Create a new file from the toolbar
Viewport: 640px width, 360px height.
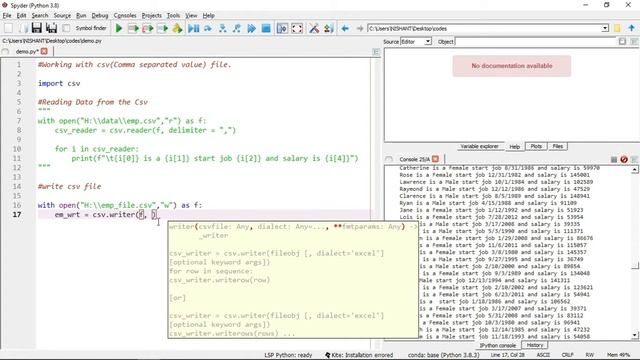[8, 28]
